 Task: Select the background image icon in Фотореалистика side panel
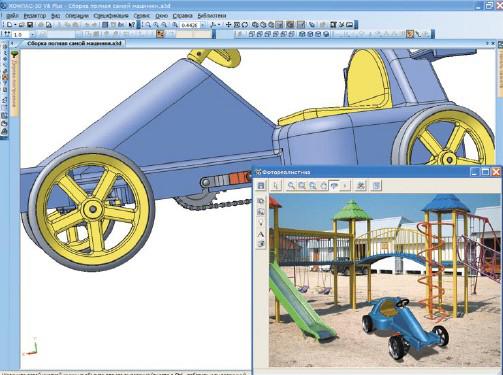(x=261, y=212)
